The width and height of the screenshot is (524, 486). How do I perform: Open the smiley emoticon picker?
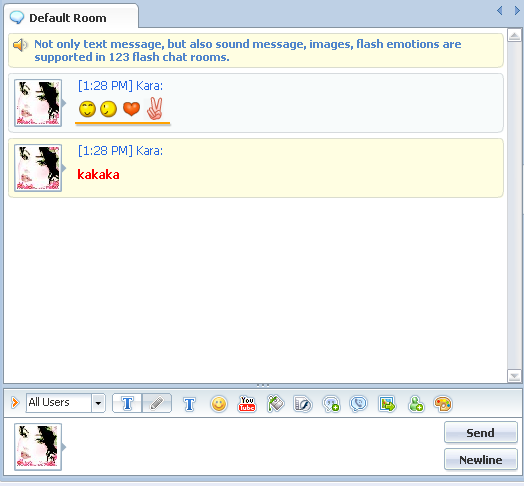point(219,404)
